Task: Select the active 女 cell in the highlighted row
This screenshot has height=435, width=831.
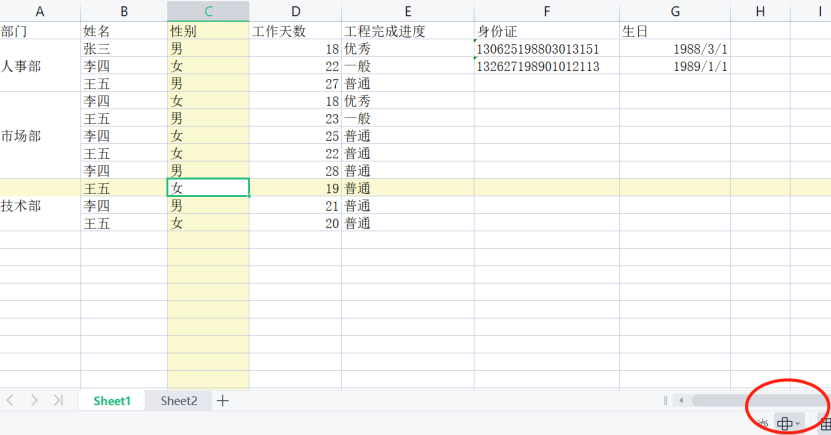Action: tap(208, 188)
